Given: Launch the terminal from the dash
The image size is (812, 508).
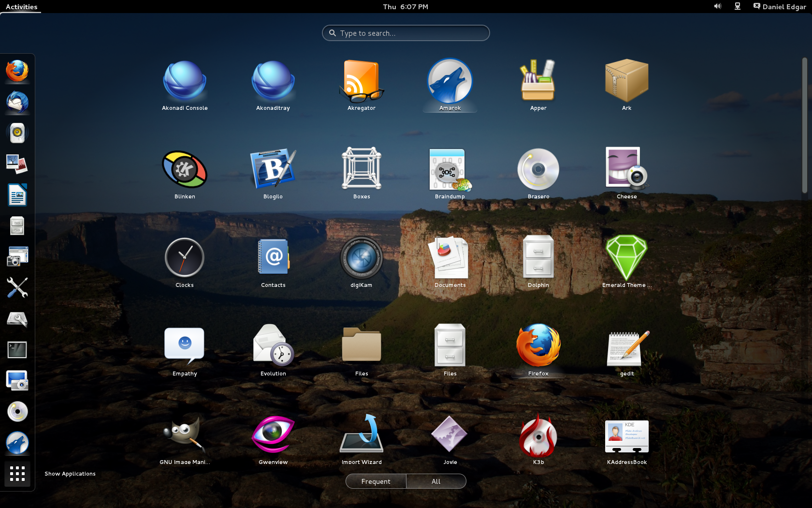Looking at the screenshot, I should click(17, 350).
